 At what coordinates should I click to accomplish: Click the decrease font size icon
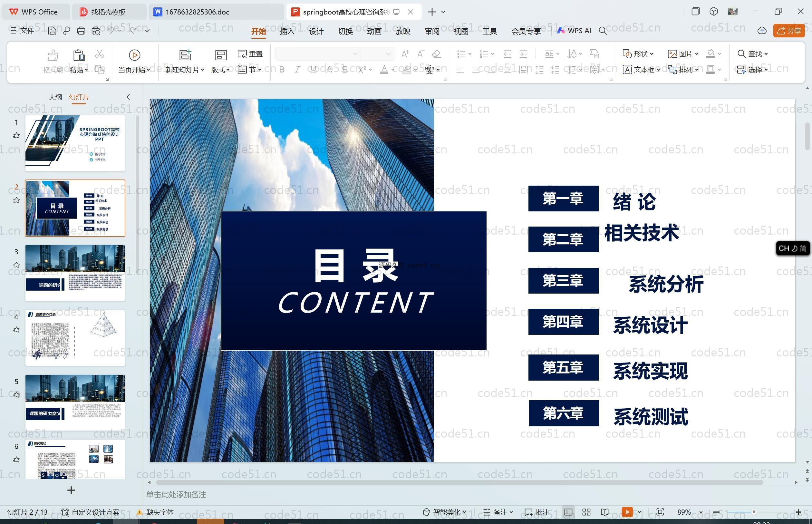421,54
